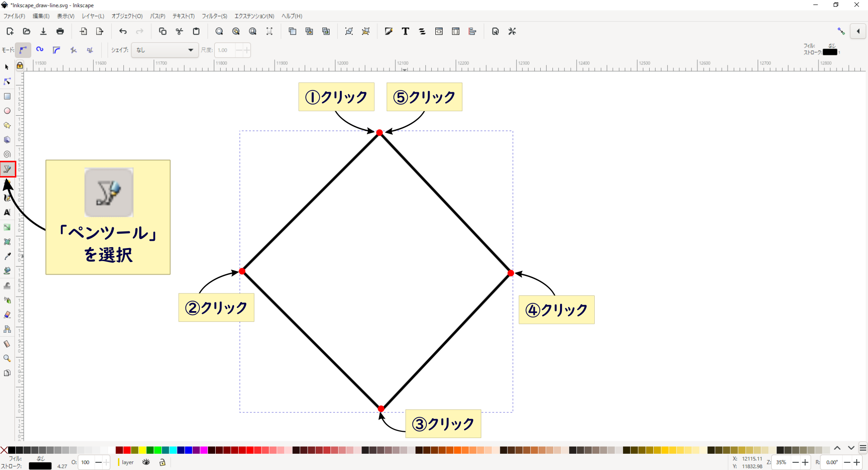Select the Spiral tool
Screen dimensions: 868x470
(x=7, y=154)
